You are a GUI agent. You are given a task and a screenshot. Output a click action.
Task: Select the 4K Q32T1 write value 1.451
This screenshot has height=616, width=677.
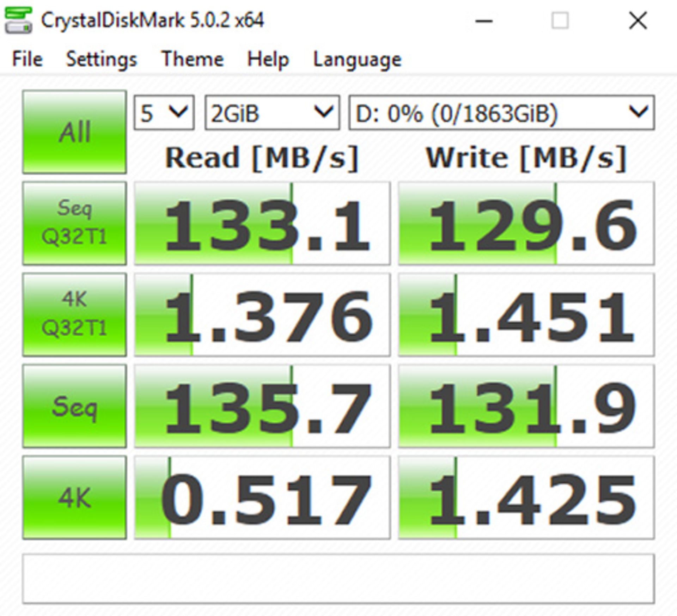coord(526,315)
